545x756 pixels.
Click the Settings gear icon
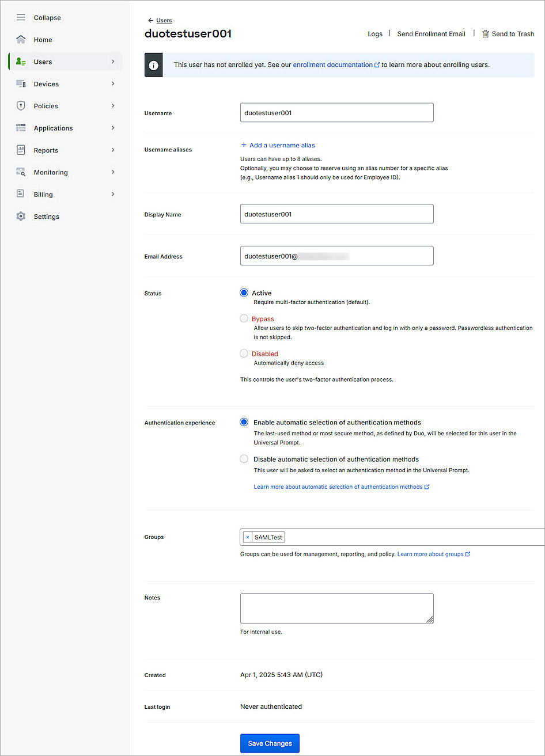[21, 216]
